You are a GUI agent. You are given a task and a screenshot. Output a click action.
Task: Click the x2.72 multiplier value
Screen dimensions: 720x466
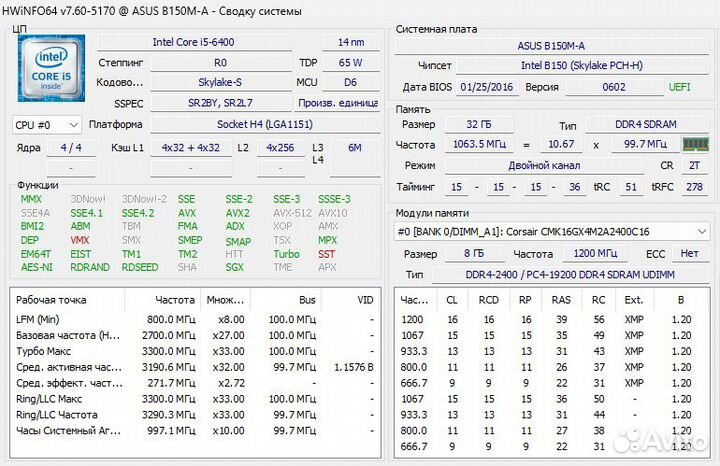click(231, 383)
